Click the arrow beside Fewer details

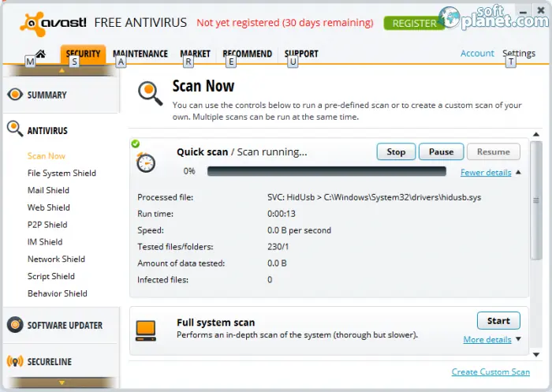518,172
